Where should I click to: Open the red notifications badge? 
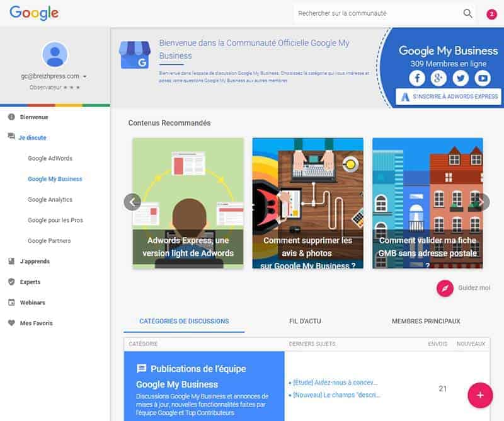(x=491, y=14)
